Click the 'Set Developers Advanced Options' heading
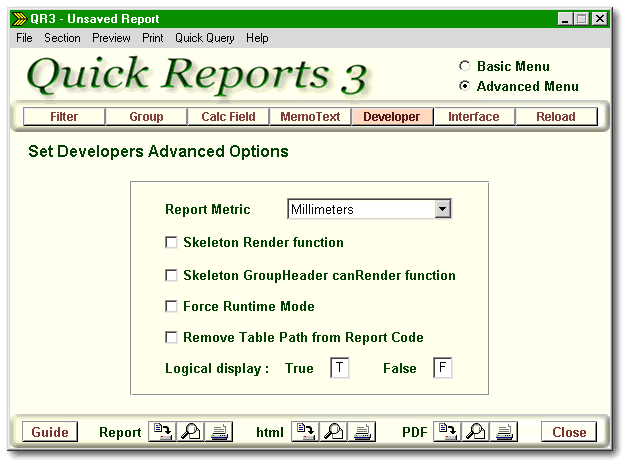This screenshot has height=466, width=628. (158, 152)
